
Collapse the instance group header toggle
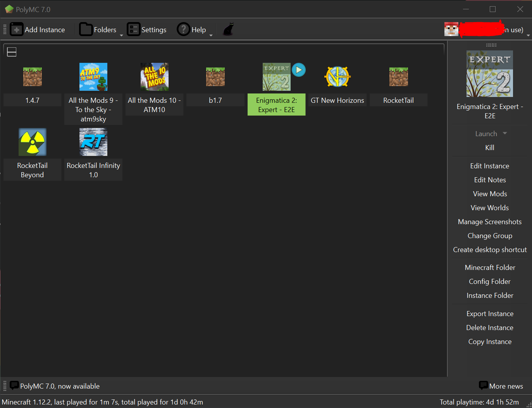tap(12, 52)
